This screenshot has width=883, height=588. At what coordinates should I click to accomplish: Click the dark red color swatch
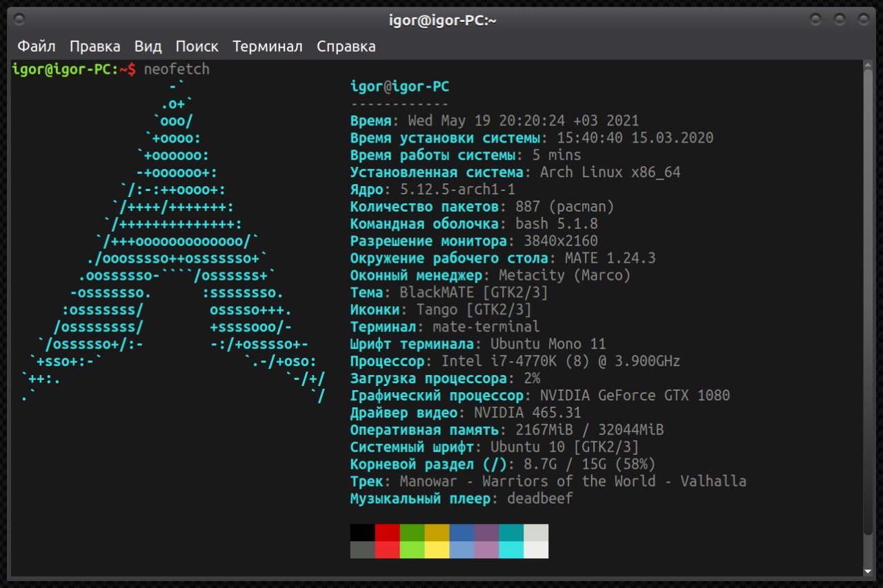[x=388, y=532]
